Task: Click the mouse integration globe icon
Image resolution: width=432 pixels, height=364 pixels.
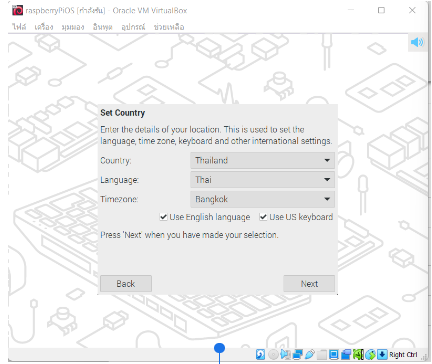Action: (x=370, y=354)
